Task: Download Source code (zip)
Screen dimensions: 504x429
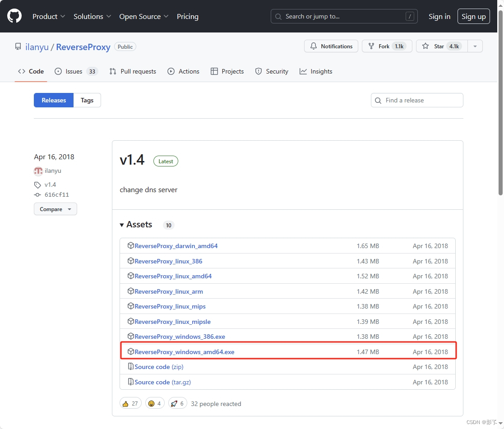Action: 159,367
